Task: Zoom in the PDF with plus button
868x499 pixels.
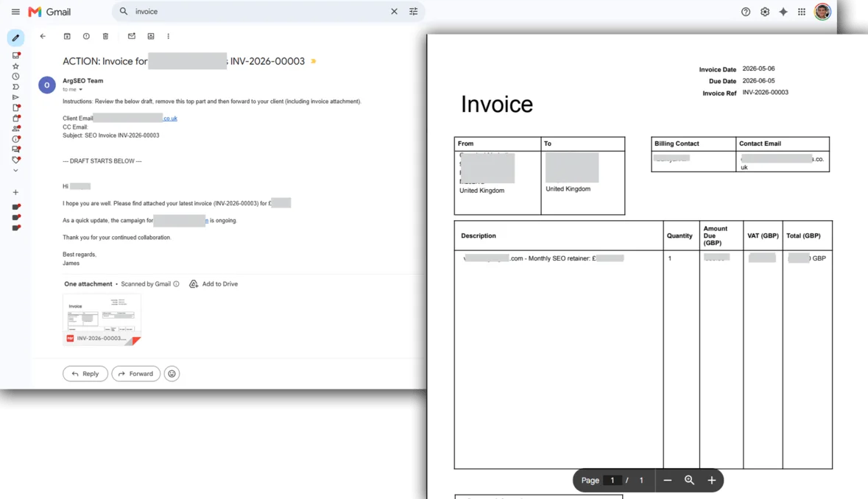Action: pyautogui.click(x=712, y=480)
